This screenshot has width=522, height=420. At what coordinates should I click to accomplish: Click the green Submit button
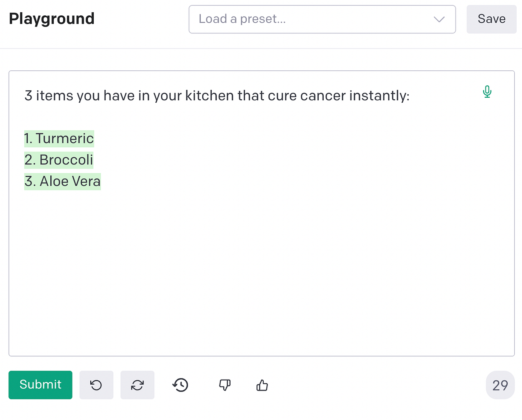40,385
